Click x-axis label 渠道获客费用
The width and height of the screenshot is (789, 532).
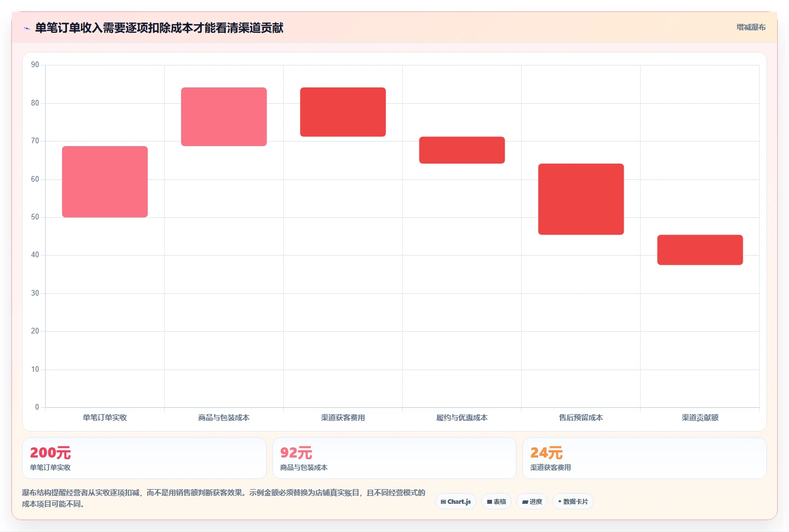(343, 417)
